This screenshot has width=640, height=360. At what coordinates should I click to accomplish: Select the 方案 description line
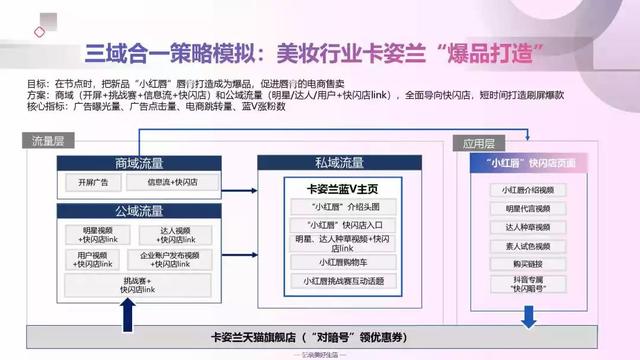(x=296, y=95)
